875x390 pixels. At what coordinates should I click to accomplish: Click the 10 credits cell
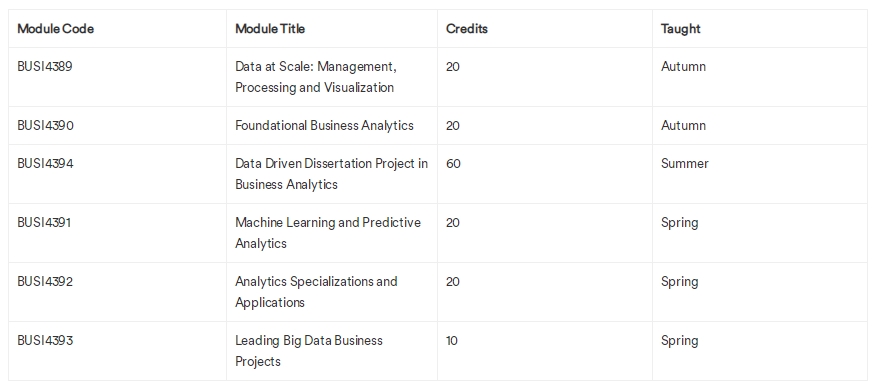point(452,341)
